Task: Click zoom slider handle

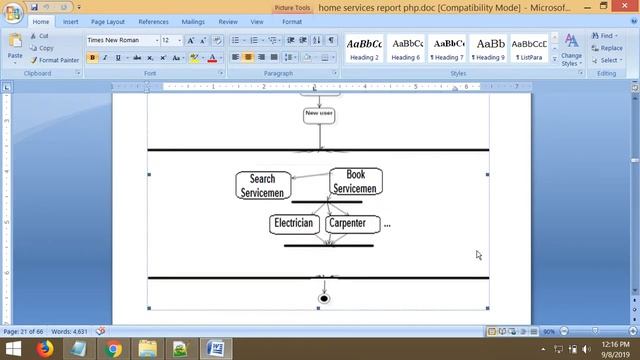Action: tap(595, 331)
